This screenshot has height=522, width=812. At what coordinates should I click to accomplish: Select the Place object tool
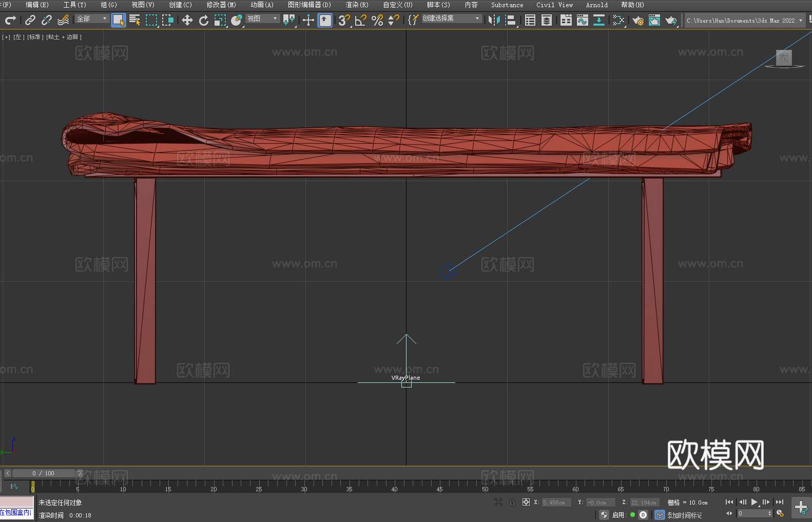(x=237, y=20)
